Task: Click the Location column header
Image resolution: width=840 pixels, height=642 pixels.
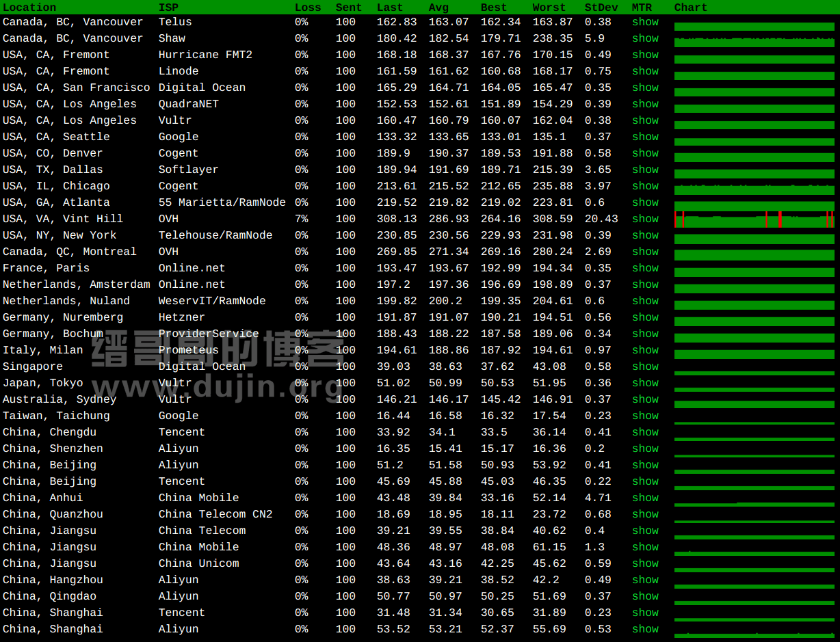Action: click(x=29, y=8)
